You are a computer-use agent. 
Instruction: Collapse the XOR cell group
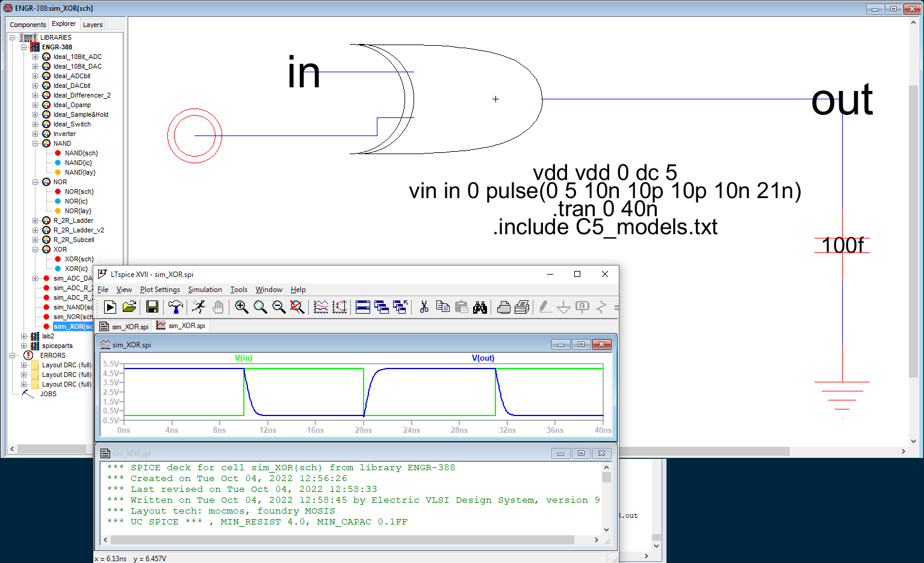tap(35, 249)
